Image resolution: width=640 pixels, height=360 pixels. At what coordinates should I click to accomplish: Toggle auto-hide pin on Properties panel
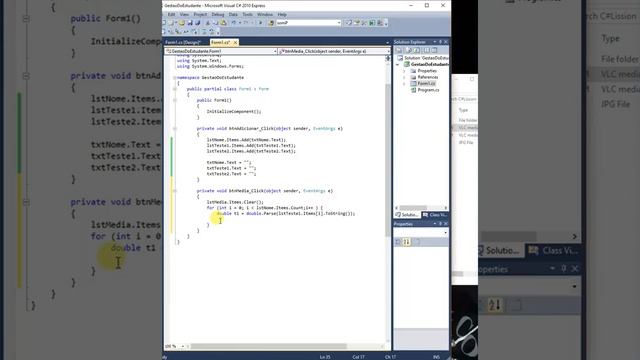440,224
